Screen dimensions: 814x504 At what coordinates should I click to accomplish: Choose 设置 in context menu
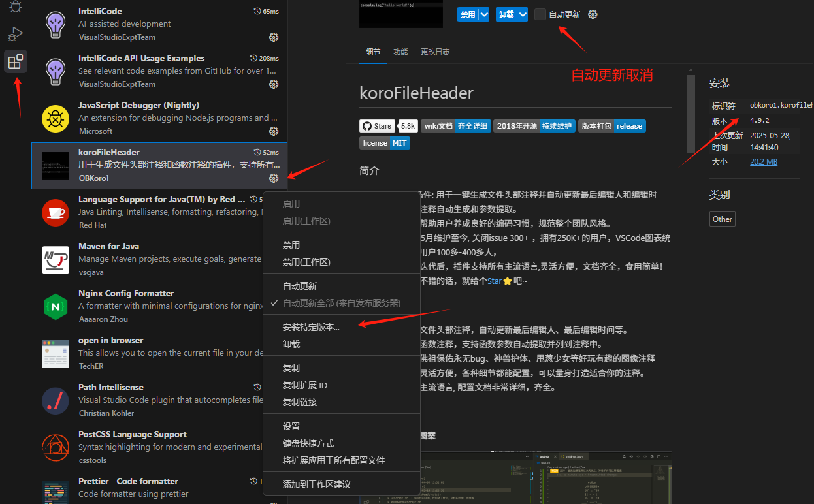coord(341,426)
